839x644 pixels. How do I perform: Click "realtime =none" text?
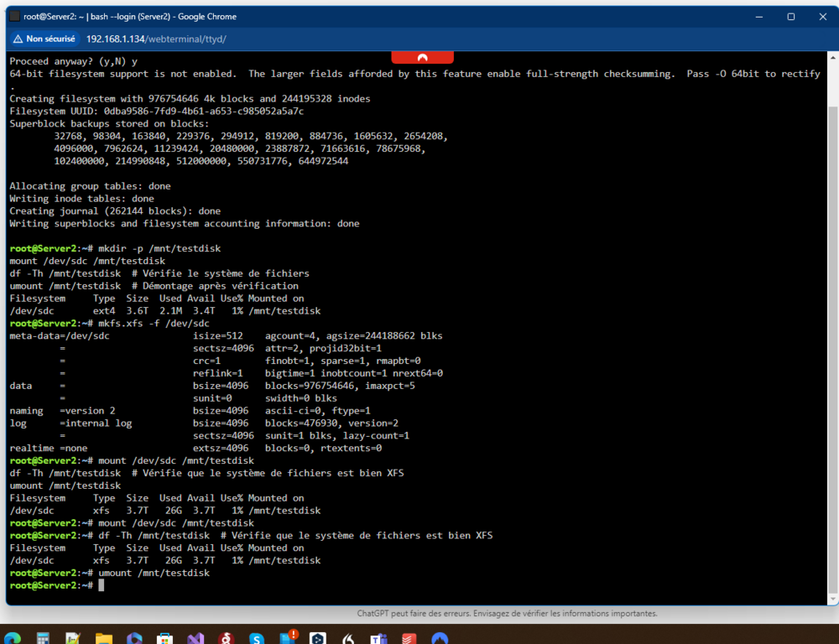tap(48, 449)
